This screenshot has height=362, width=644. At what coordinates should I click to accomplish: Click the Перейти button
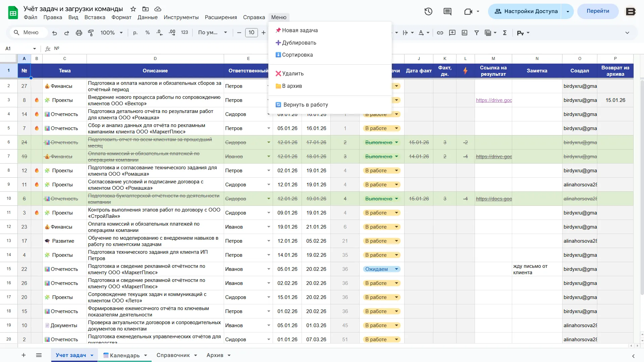coord(598,11)
